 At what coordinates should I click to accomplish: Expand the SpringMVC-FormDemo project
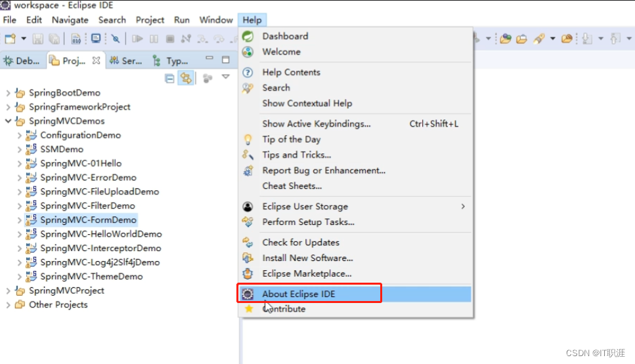tap(20, 220)
